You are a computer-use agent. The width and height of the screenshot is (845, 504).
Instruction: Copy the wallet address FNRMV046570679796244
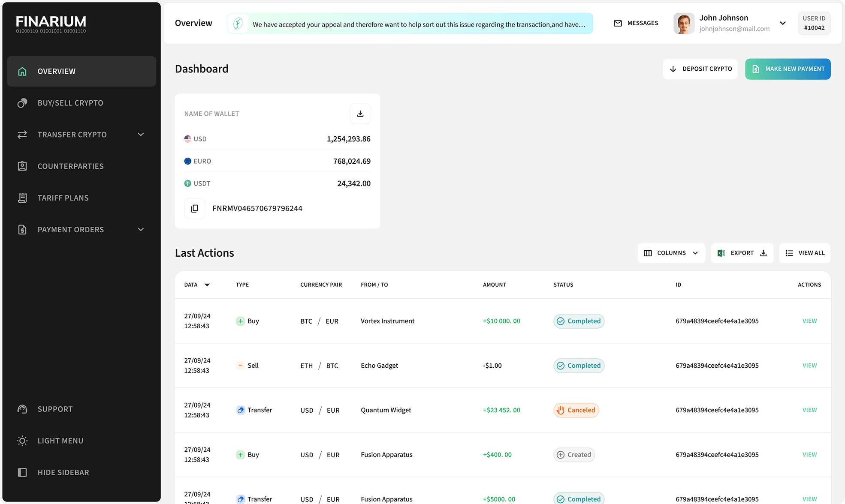point(195,208)
